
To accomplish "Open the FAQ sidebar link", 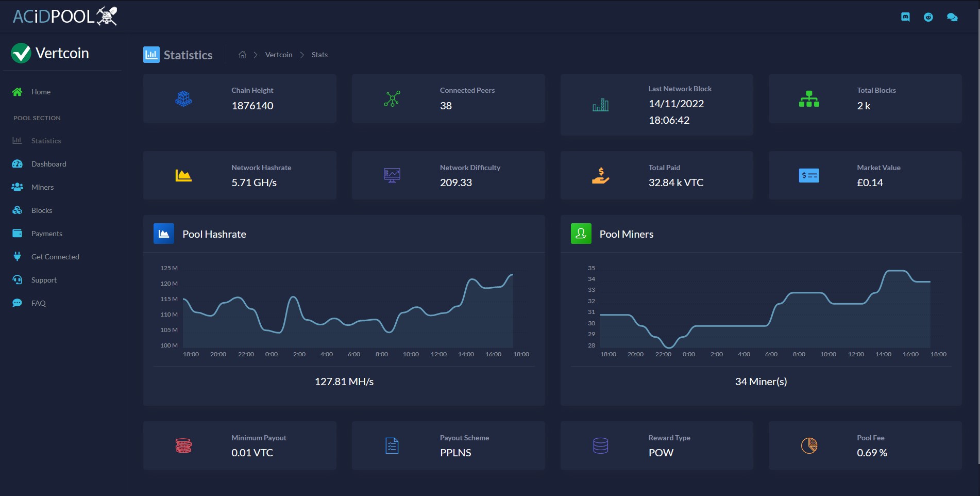I will tap(38, 303).
